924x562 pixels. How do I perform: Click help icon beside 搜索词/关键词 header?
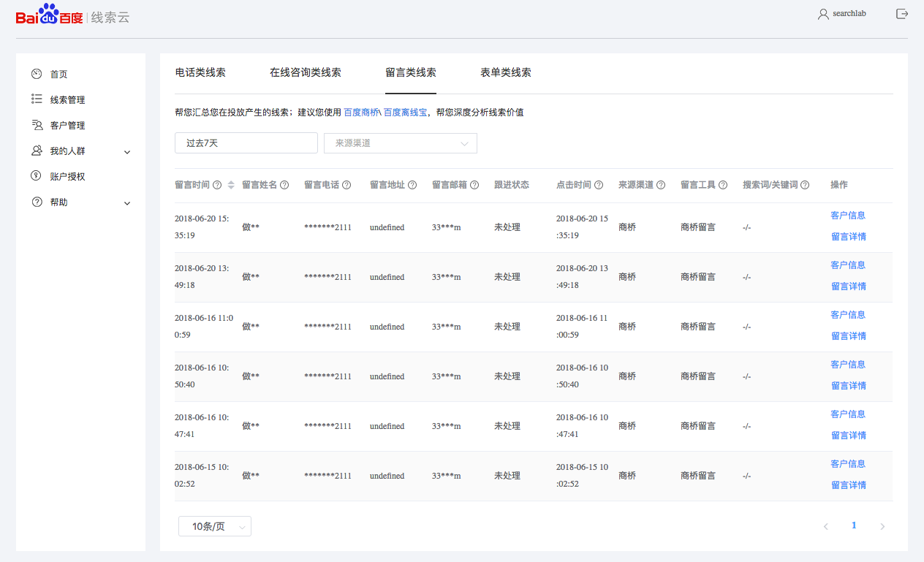pos(805,185)
